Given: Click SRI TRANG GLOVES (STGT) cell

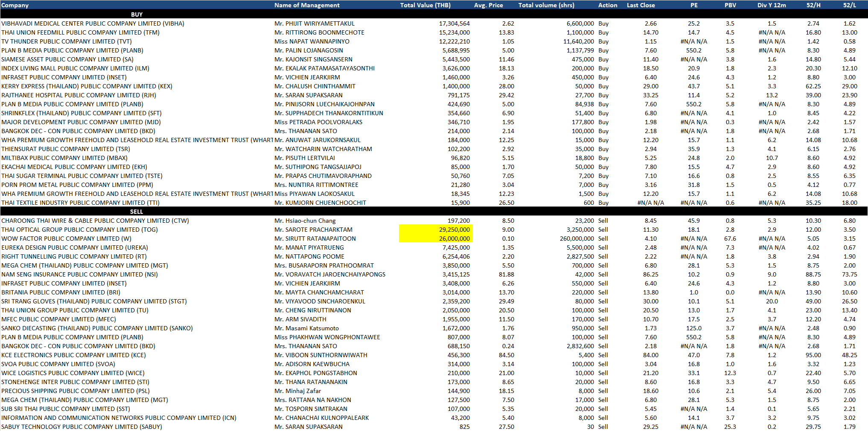Looking at the screenshot, I should (94, 301).
